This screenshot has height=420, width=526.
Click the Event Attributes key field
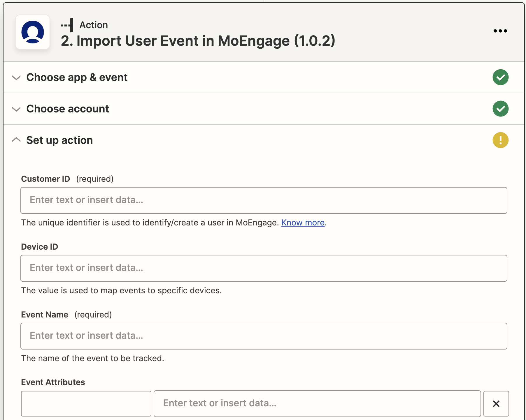tap(86, 404)
